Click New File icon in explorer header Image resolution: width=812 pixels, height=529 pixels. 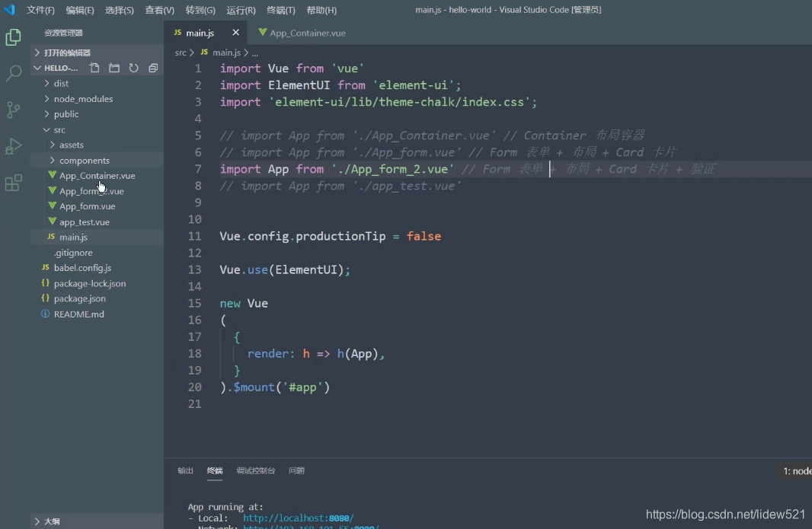(x=94, y=68)
